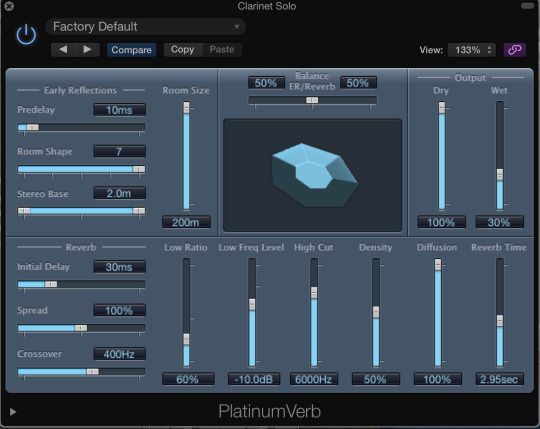540x429 pixels.
Task: Click the Wet output slider handle
Action: click(x=500, y=175)
